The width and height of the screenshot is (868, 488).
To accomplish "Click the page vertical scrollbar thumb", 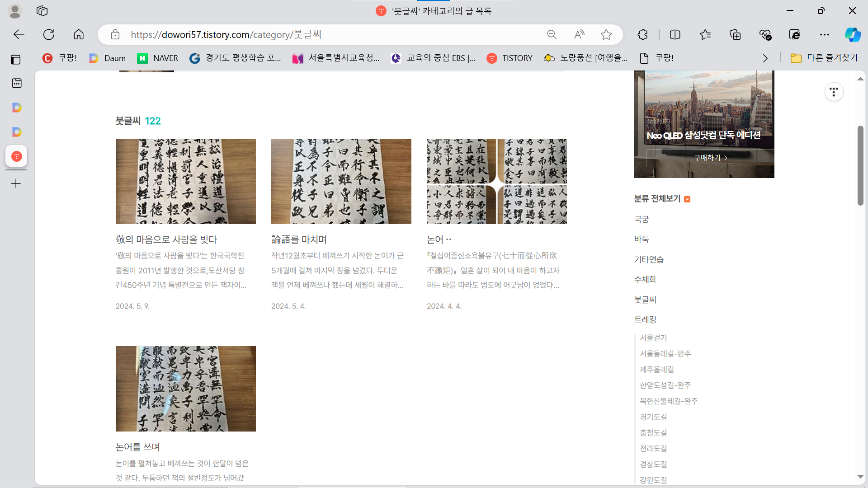I will [x=860, y=165].
